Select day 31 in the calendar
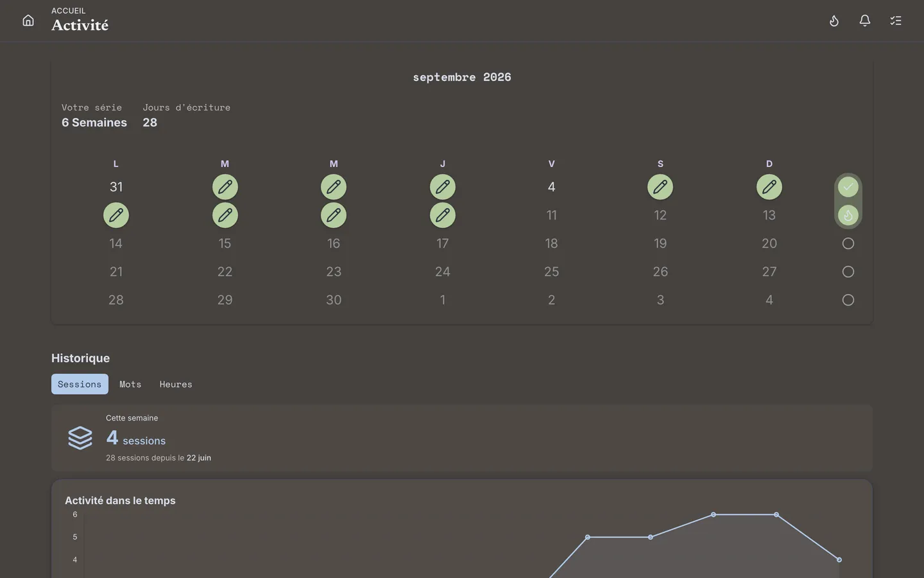 [116, 187]
